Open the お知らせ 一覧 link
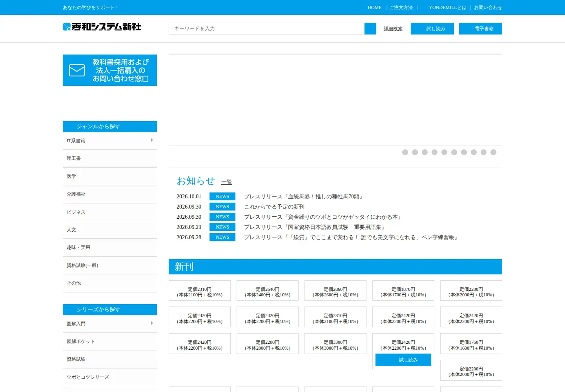Viewport: 565px width, 392px height. pos(227,182)
